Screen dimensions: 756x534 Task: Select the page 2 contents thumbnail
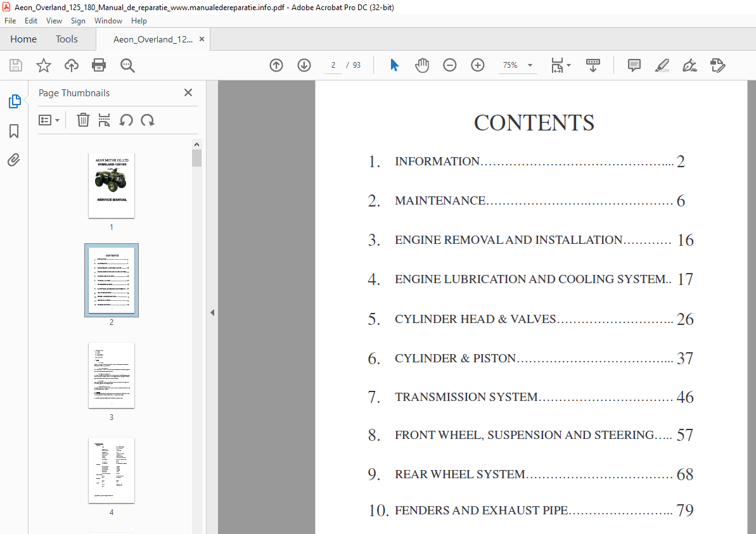pos(112,280)
